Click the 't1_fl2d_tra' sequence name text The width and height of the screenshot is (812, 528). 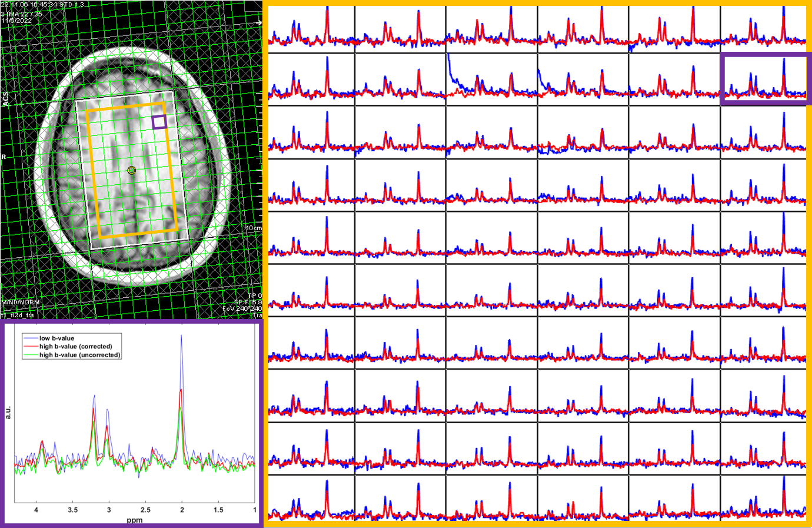coord(18,315)
